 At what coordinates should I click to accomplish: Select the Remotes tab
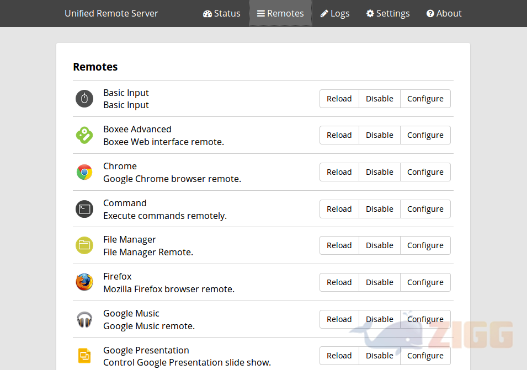pos(280,13)
